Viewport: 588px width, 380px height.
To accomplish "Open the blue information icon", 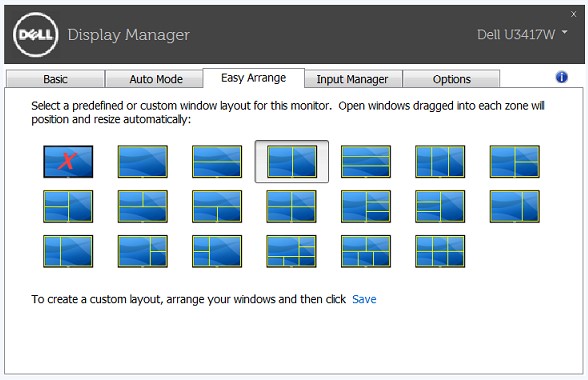I will coord(561,77).
